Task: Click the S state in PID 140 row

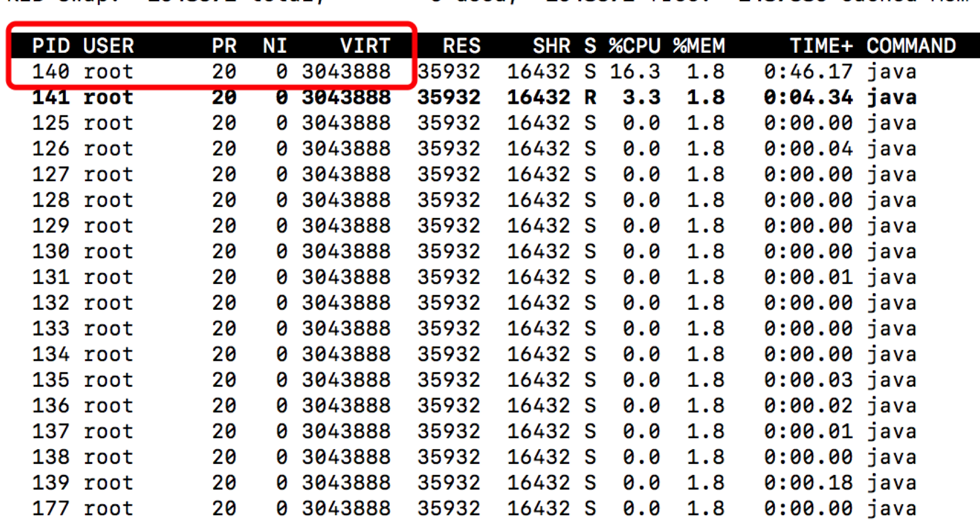Action: click(x=590, y=72)
